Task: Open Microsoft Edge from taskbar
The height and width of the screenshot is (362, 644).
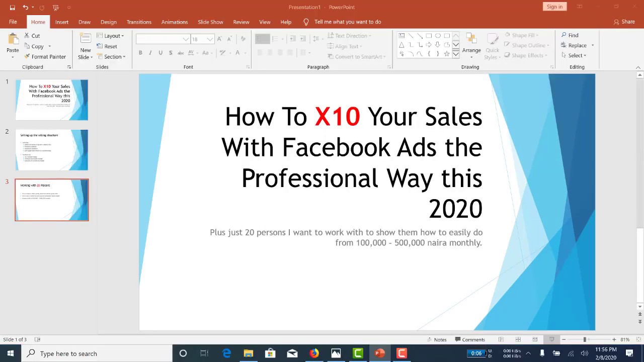Action: [x=227, y=353]
